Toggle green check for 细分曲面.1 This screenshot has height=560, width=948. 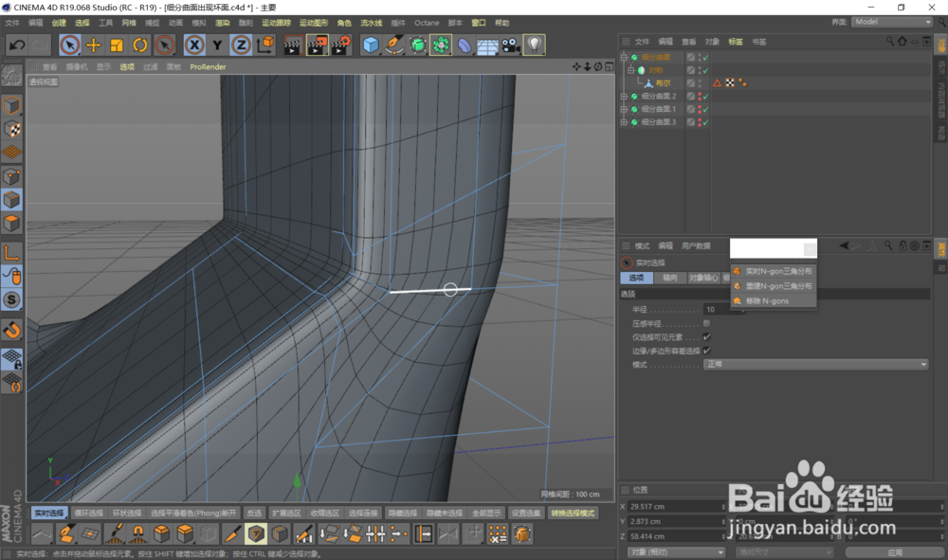(x=705, y=109)
